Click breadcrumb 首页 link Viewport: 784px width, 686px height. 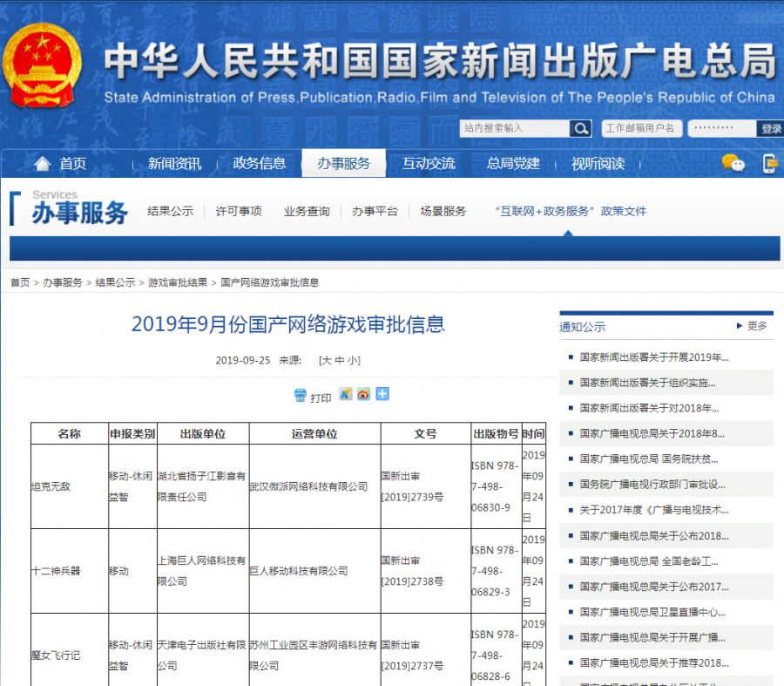(20, 282)
